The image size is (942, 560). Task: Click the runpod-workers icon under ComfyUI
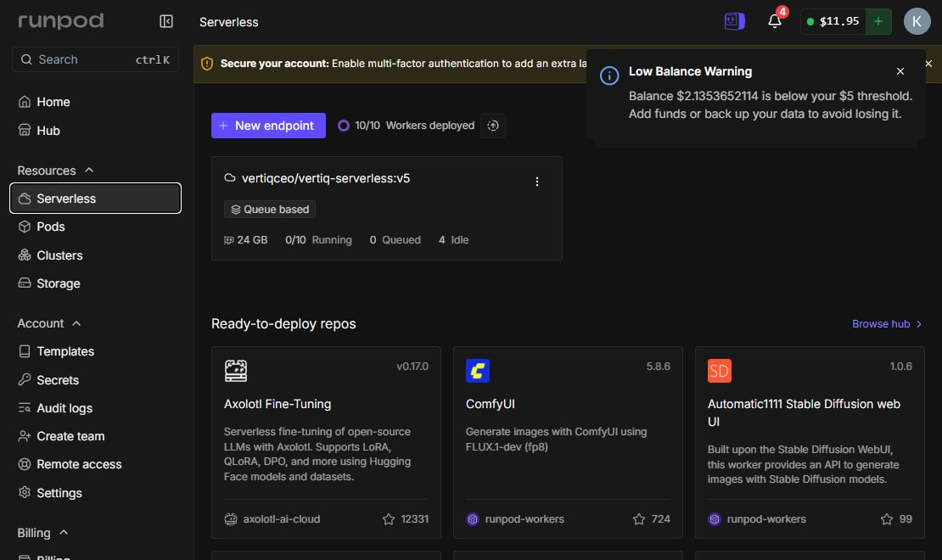coord(473,519)
